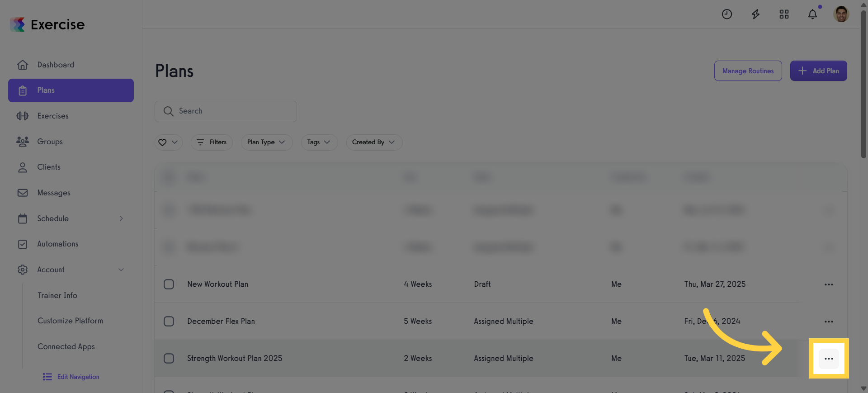
Task: Open more options for New Workout Plan
Action: point(829,284)
